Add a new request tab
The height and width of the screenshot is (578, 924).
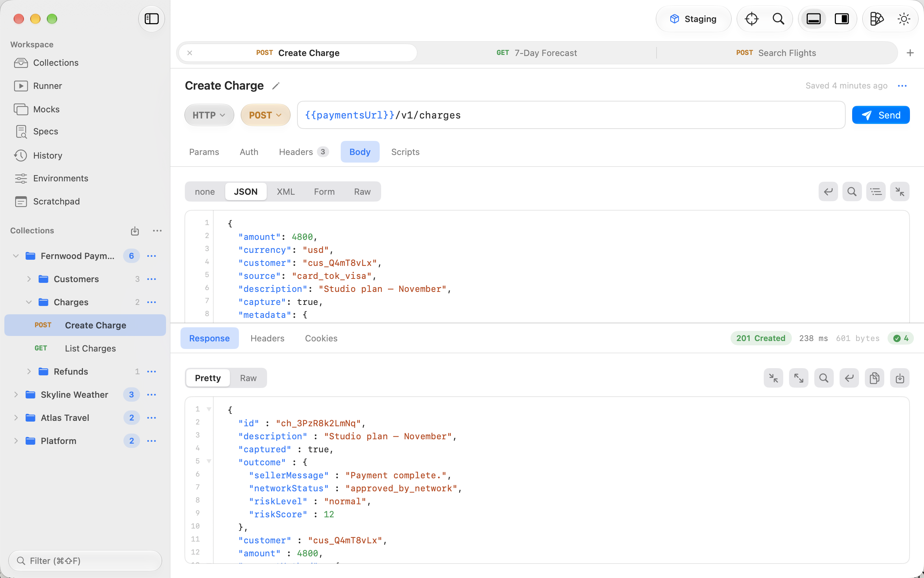click(x=910, y=53)
